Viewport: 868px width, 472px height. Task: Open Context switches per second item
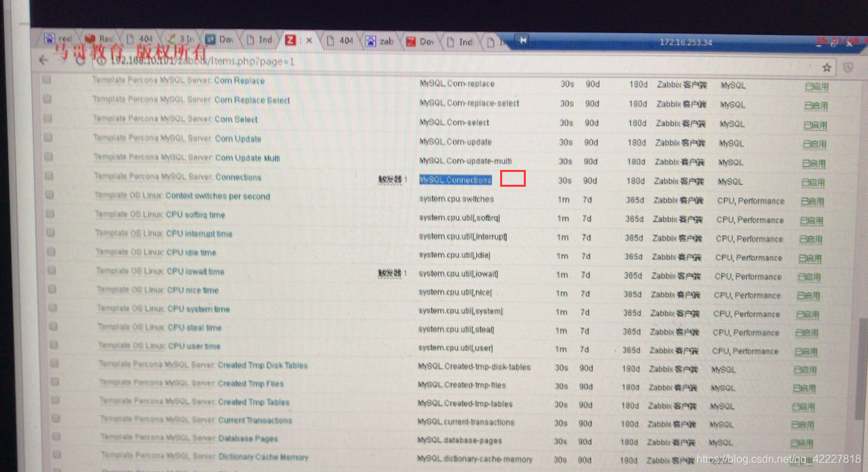click(x=217, y=196)
